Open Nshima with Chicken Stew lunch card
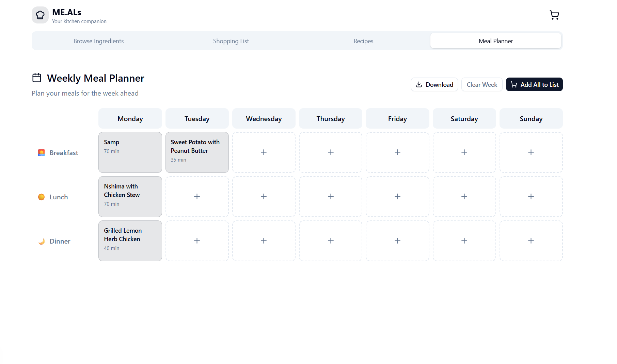617x364 pixels. pos(130,197)
